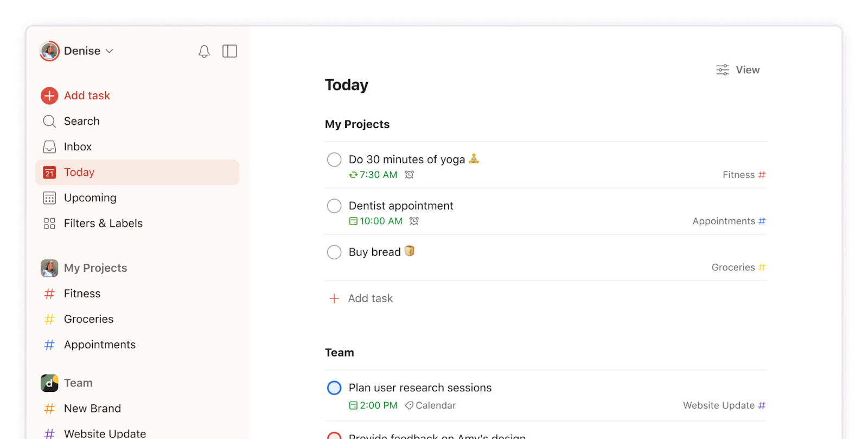Open notifications via the bell icon
This screenshot has height=439, width=868.
click(204, 50)
